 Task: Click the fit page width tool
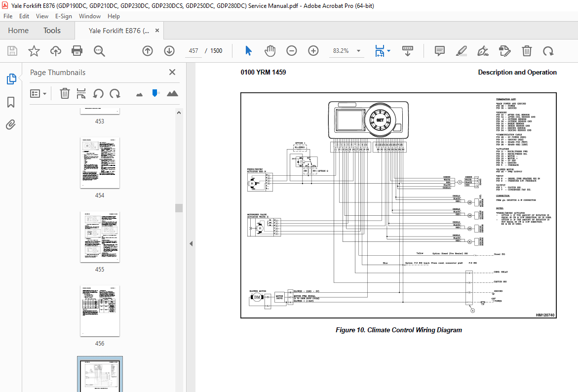(x=379, y=51)
